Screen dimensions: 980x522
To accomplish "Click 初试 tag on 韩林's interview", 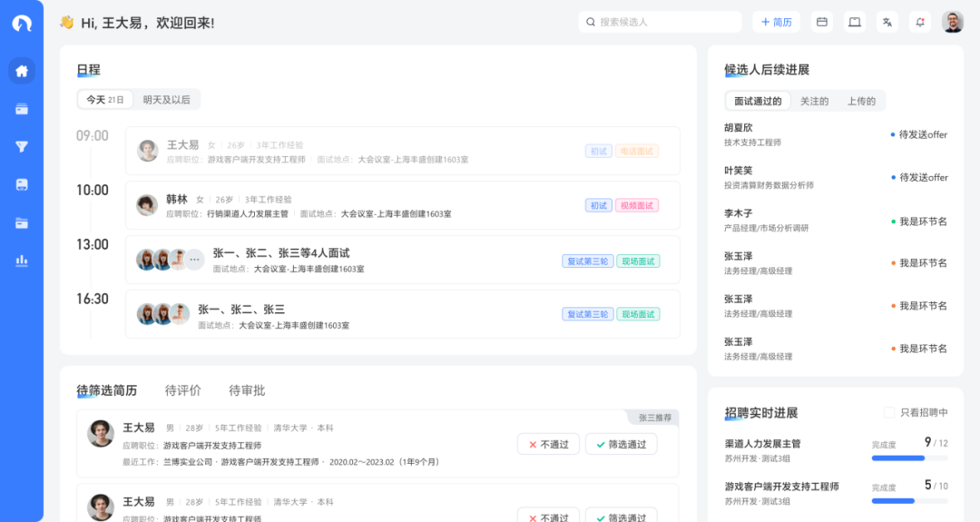I will coord(598,206).
